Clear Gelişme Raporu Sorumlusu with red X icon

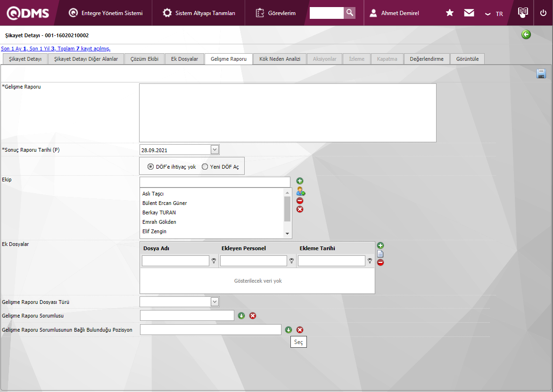[x=253, y=316]
